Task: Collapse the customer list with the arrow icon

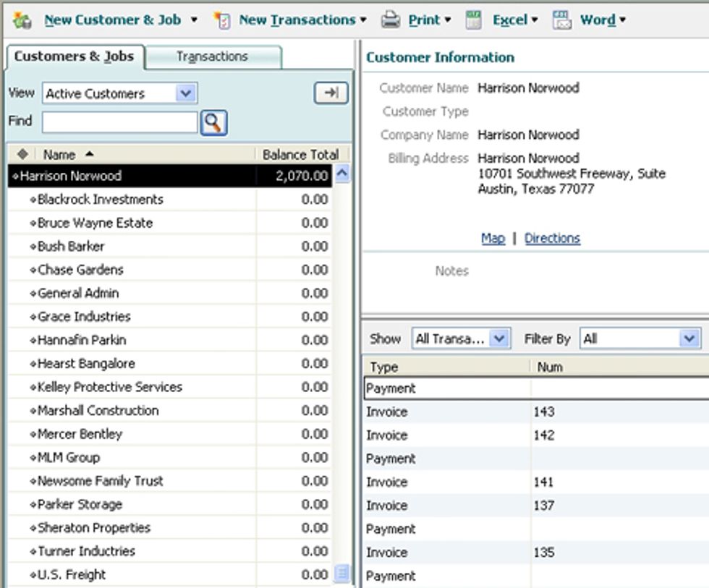Action: pos(329,93)
